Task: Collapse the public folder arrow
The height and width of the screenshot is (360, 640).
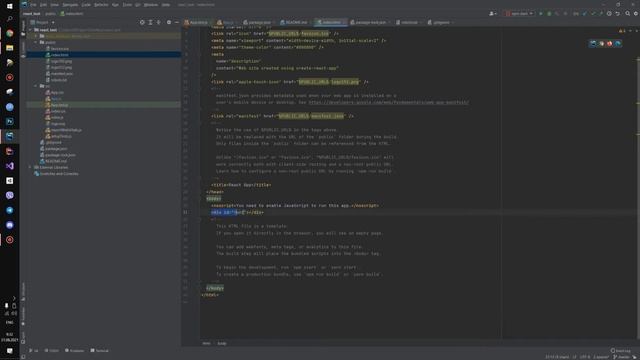Action: pyautogui.click(x=36, y=42)
